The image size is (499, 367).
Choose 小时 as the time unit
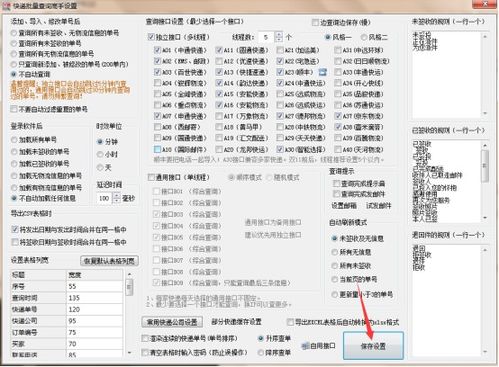tap(100, 154)
